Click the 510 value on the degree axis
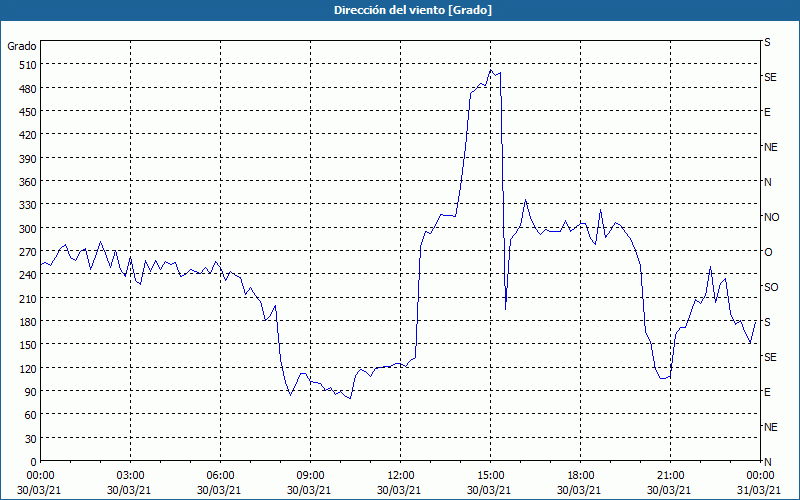Screen dimensions: 800x500 [x=28, y=65]
